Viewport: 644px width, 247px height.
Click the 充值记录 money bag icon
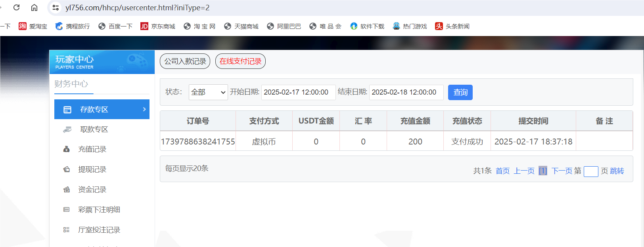tap(67, 149)
